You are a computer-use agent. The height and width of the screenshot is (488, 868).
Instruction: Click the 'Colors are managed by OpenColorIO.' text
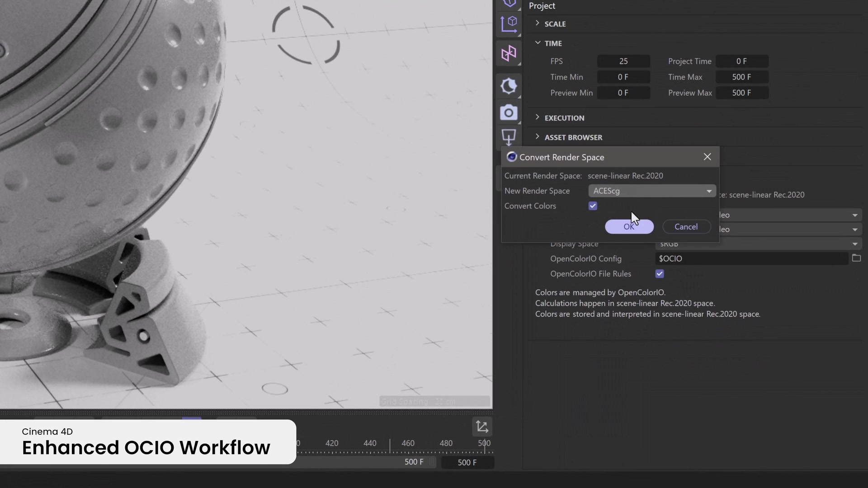pos(600,292)
